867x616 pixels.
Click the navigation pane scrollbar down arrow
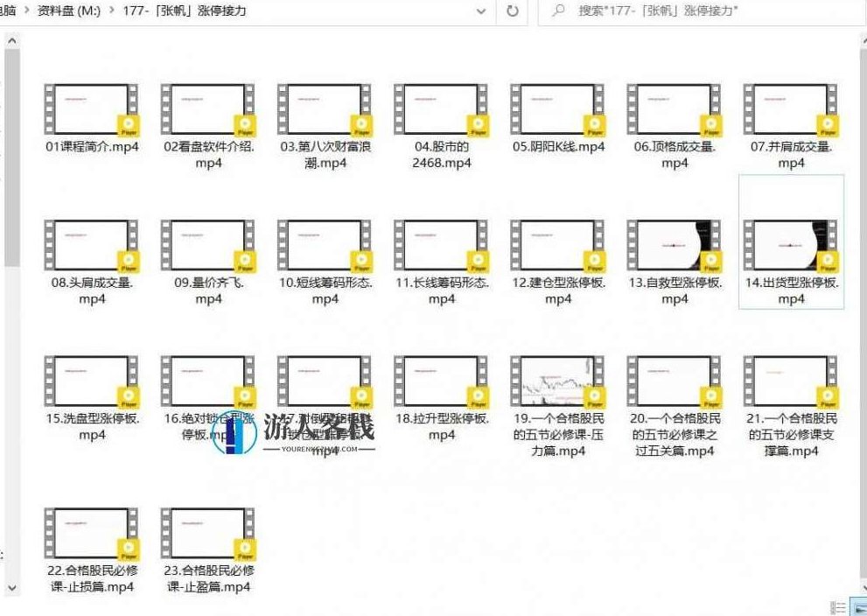10,586
